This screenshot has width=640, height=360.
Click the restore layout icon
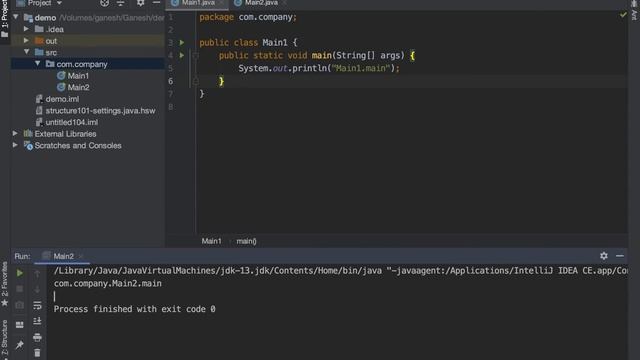tap(20, 325)
